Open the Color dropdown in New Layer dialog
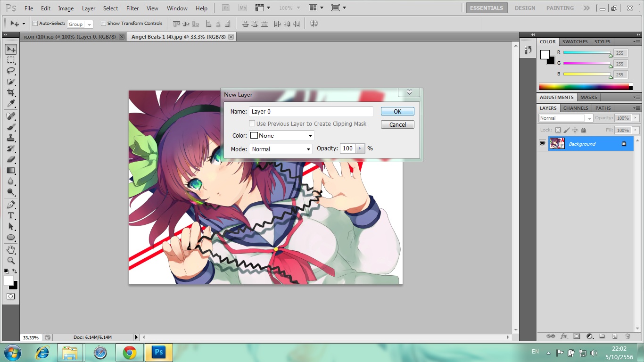 [281, 135]
